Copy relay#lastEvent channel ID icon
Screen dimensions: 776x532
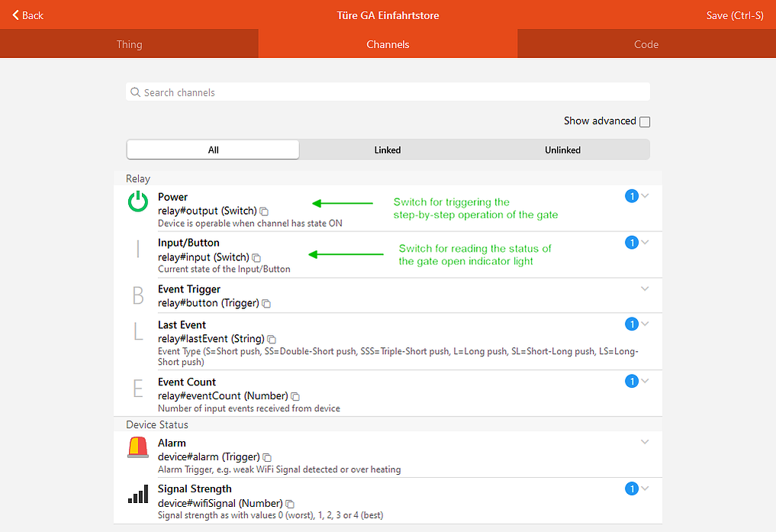(272, 340)
